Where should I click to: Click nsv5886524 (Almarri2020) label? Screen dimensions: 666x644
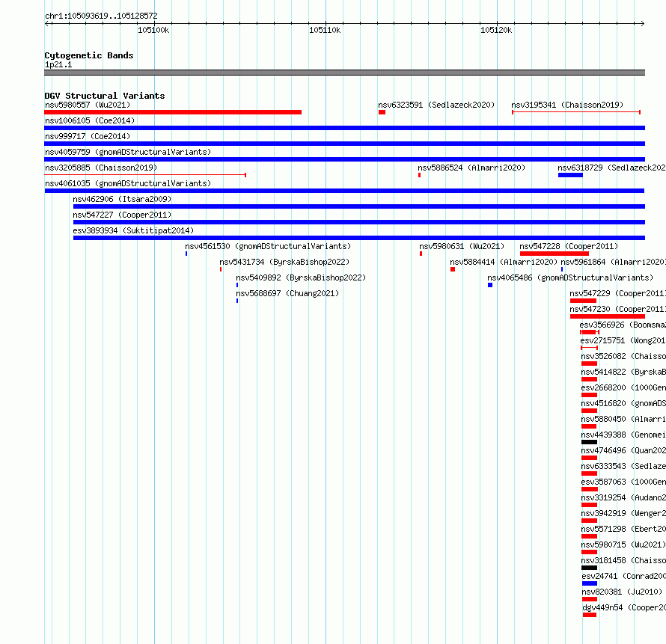point(471,168)
